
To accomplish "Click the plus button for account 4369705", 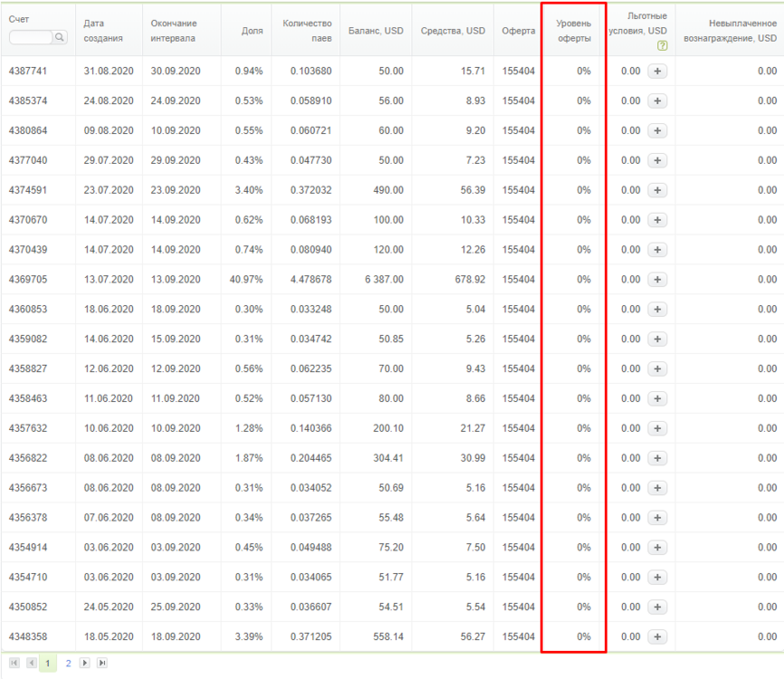I will click(x=657, y=280).
